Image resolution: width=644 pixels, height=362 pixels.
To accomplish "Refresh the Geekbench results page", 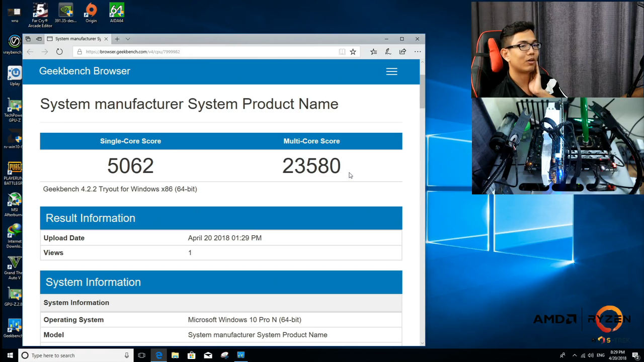I will coord(59,51).
